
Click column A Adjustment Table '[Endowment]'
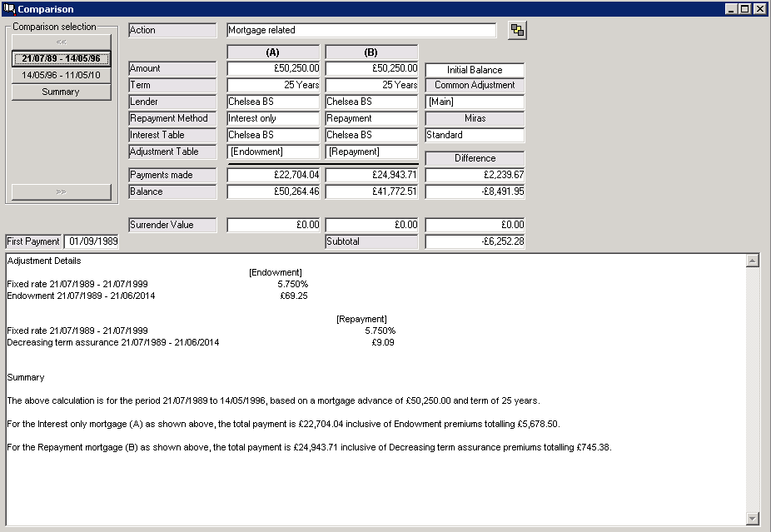pyautogui.click(x=273, y=152)
